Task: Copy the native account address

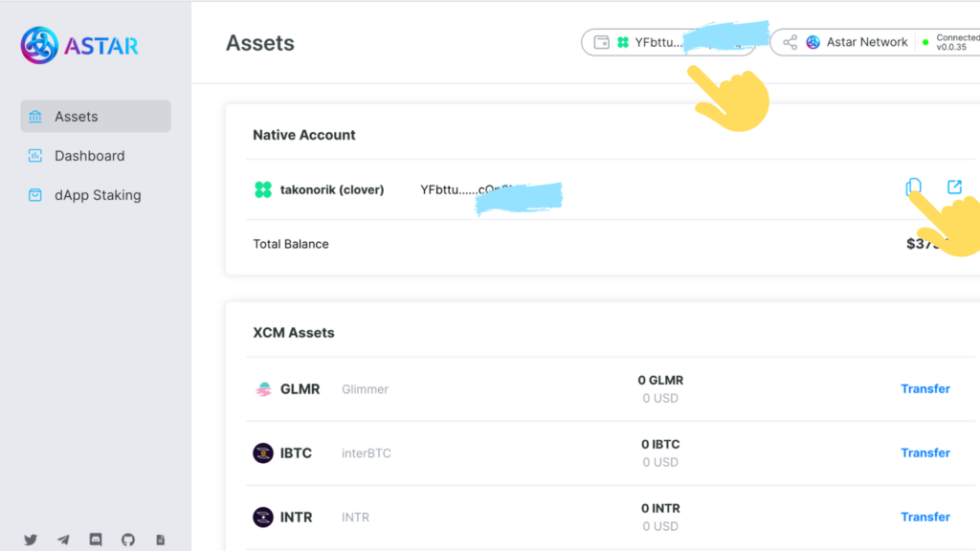Action: pyautogui.click(x=913, y=187)
